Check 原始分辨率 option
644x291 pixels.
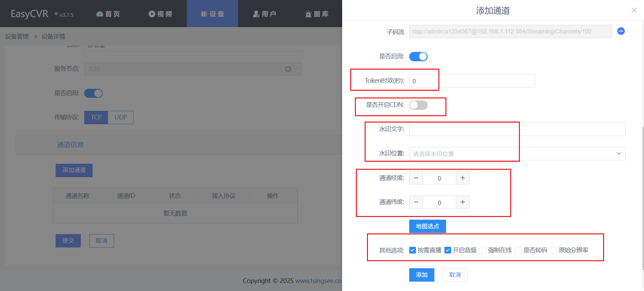554,250
